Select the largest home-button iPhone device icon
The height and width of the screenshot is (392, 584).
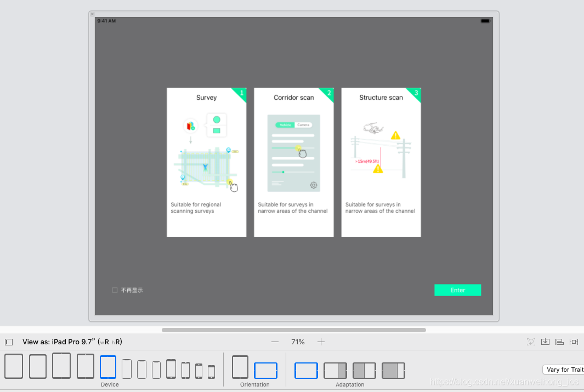[x=171, y=369]
